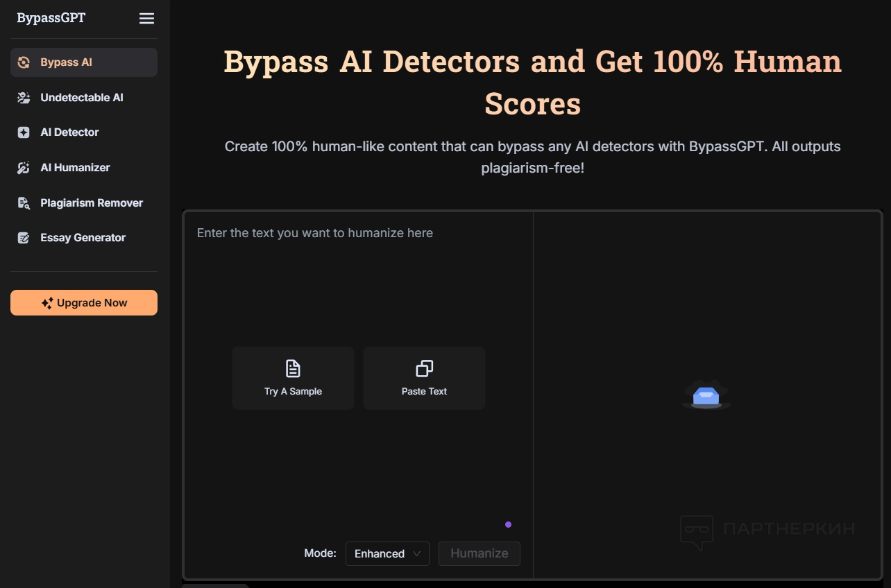The width and height of the screenshot is (891, 588).
Task: Click the AI Detector sidebar icon
Action: point(24,132)
